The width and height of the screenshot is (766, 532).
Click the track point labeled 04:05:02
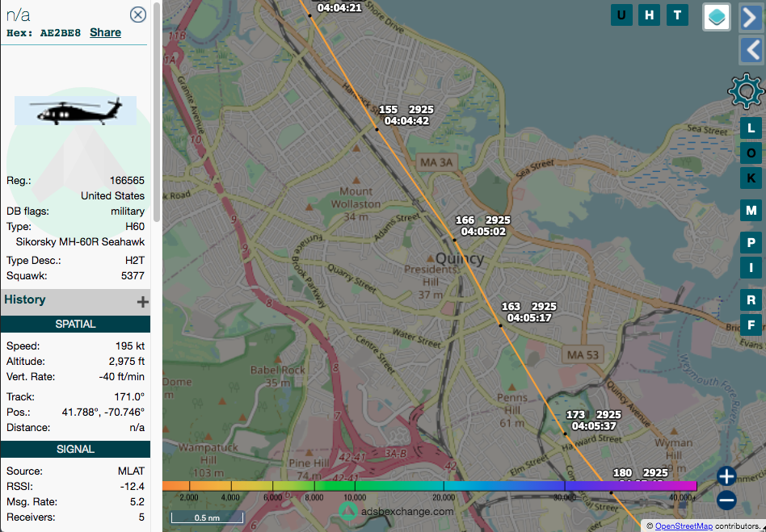click(x=454, y=240)
